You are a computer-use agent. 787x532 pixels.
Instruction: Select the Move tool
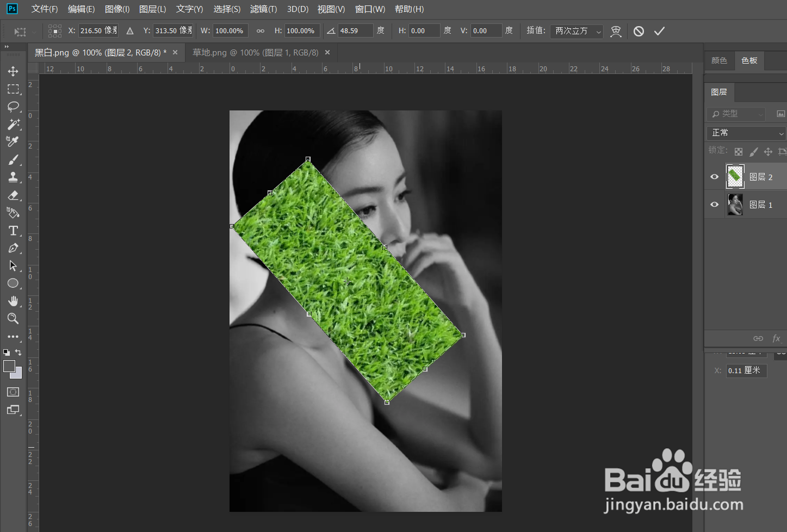14,71
